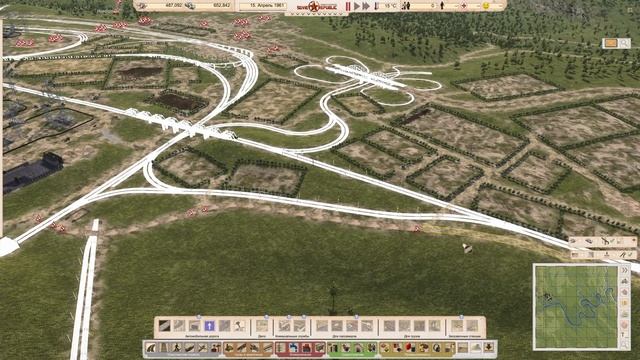This screenshot has height=360, width=640.
Task: Choose the Депо building icon
Action: pyautogui.click(x=262, y=326)
